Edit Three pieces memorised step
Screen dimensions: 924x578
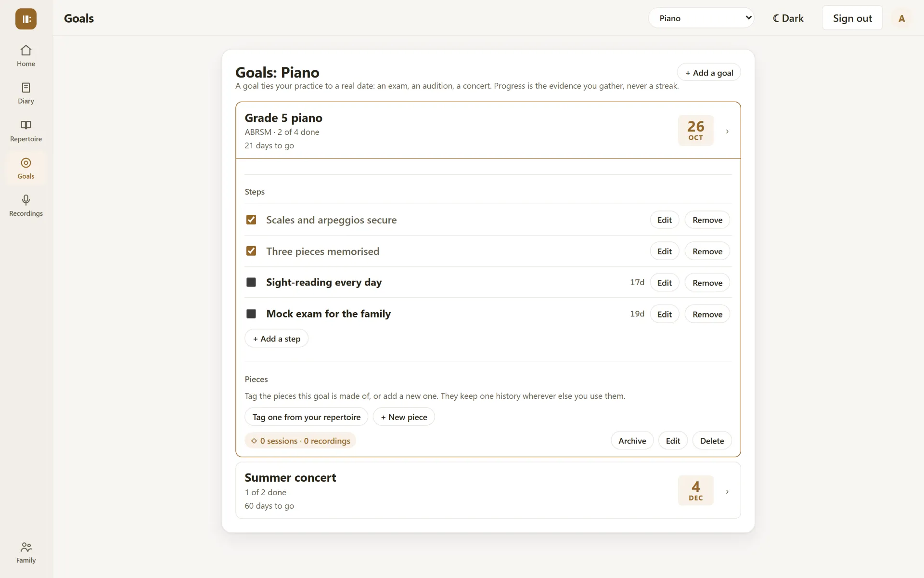click(x=665, y=251)
